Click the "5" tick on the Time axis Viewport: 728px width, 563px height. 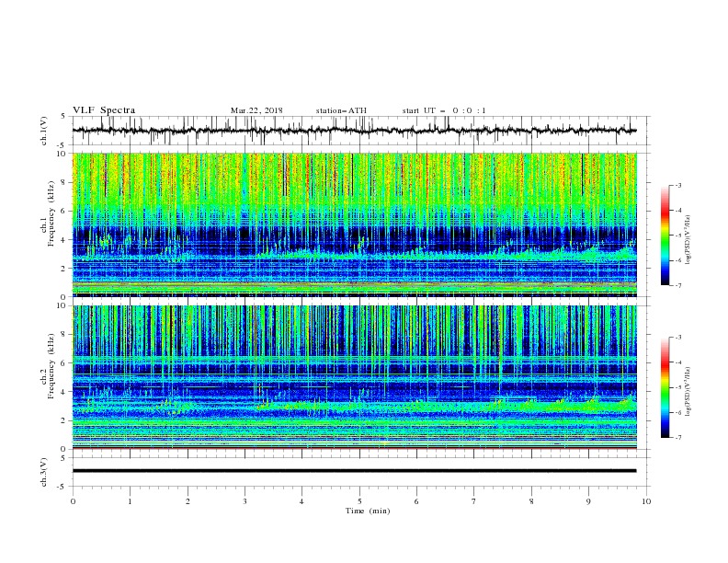pyautogui.click(x=359, y=501)
